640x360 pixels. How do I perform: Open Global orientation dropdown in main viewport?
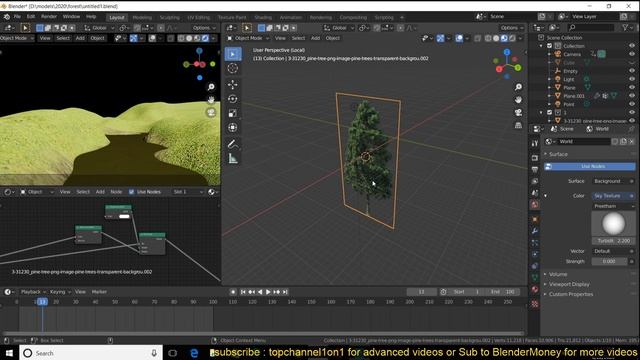(x=340, y=28)
